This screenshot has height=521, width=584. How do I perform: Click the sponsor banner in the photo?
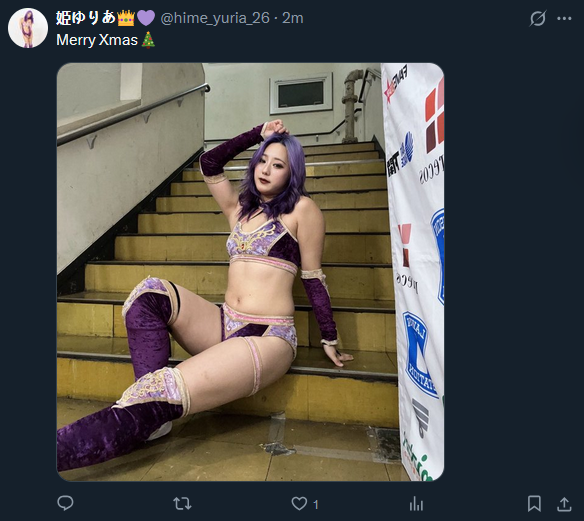(x=414, y=270)
